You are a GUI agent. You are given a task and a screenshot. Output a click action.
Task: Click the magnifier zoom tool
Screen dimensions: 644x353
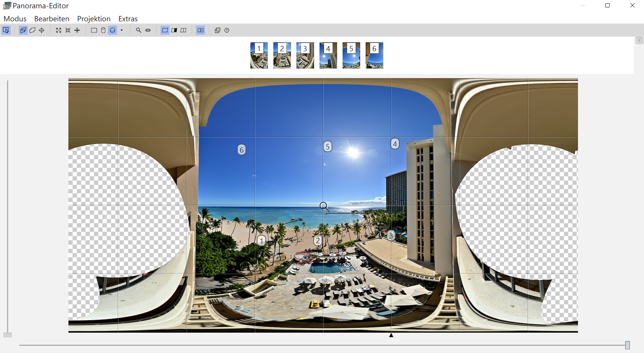[x=138, y=30]
